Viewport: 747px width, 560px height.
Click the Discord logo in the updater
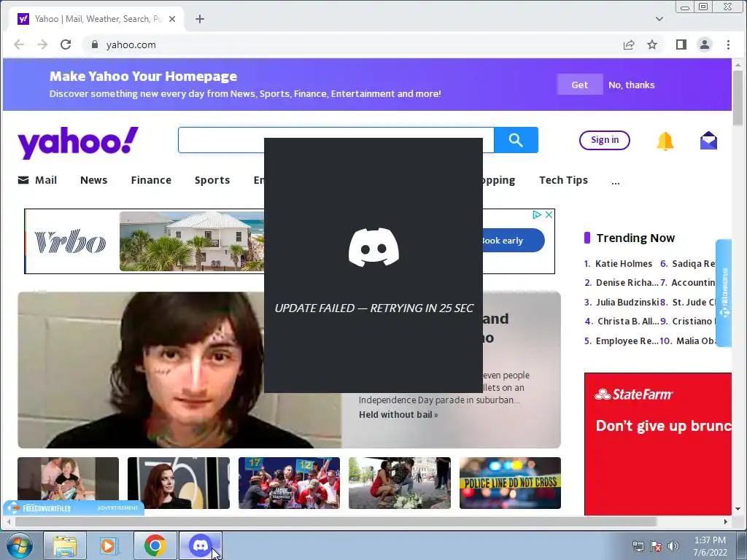pyautogui.click(x=374, y=247)
